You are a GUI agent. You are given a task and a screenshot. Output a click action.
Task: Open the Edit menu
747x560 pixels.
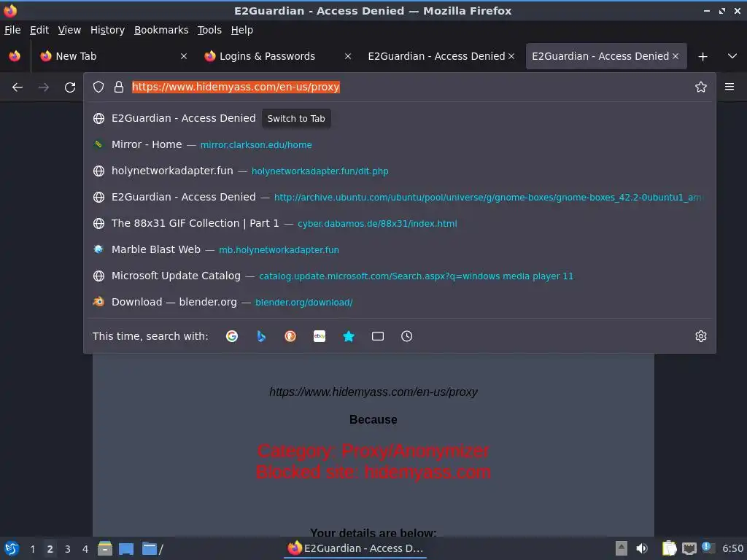[39, 30]
